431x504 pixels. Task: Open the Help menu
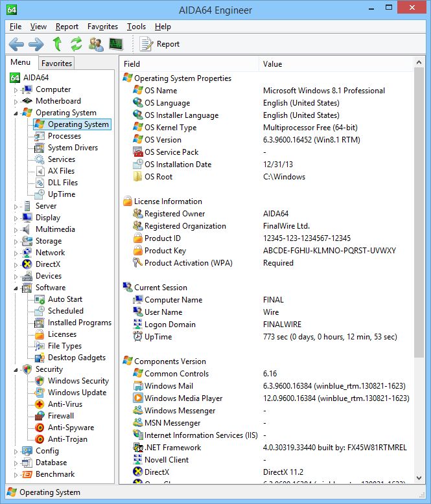pos(163,27)
